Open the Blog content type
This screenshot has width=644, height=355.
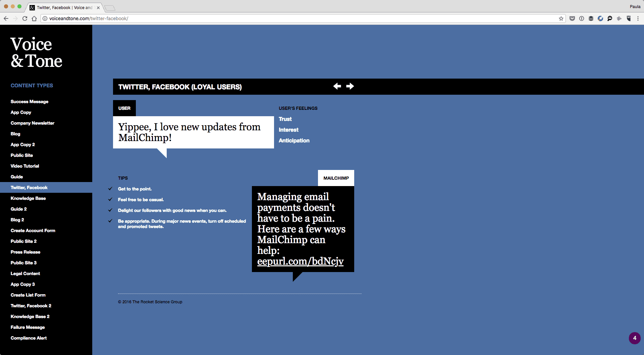pyautogui.click(x=15, y=134)
